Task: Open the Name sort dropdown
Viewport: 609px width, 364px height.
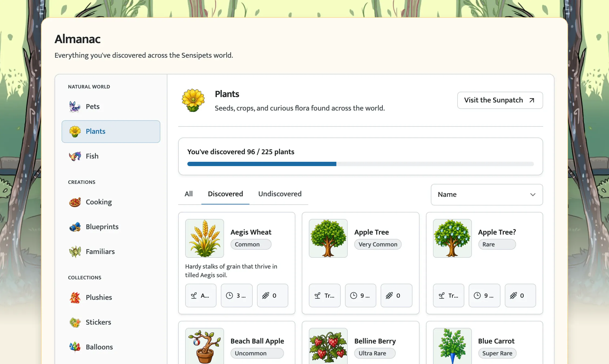Action: tap(487, 195)
